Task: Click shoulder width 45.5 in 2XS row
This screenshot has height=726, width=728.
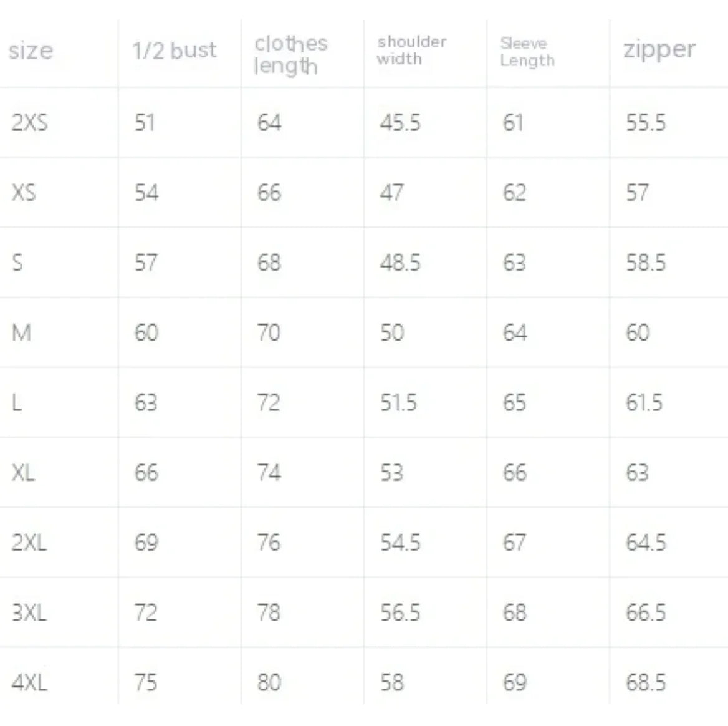Action: (x=400, y=122)
